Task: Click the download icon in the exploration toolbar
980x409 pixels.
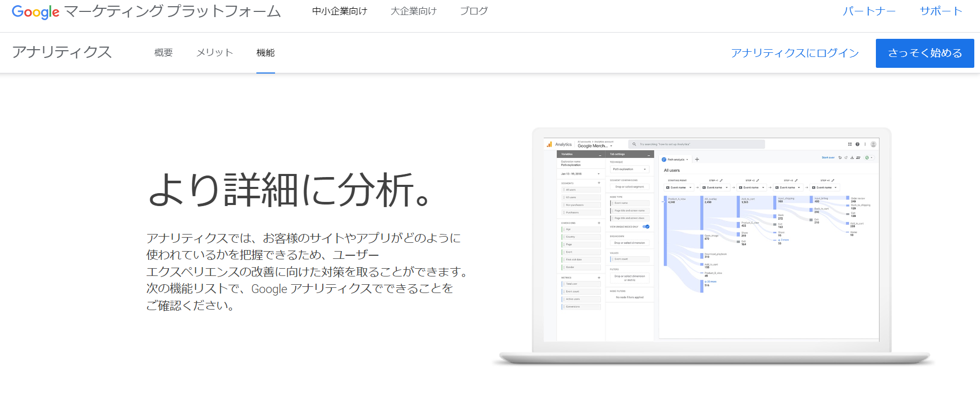Action: coord(852,157)
